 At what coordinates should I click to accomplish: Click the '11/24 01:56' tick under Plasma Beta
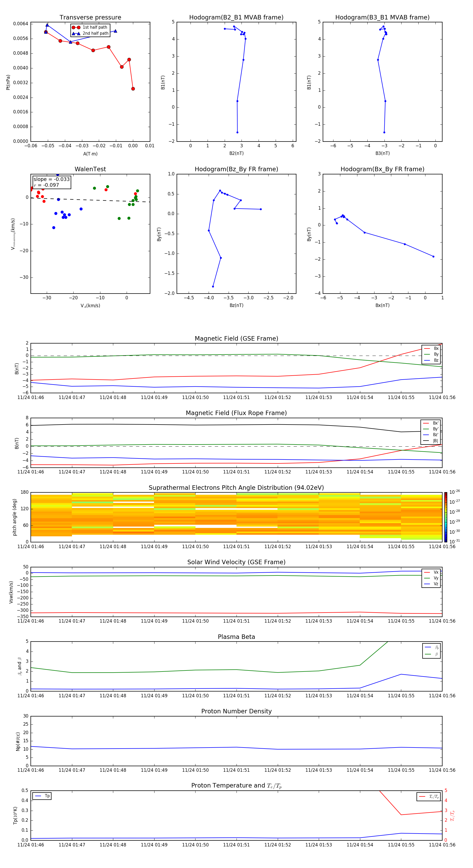(x=442, y=695)
